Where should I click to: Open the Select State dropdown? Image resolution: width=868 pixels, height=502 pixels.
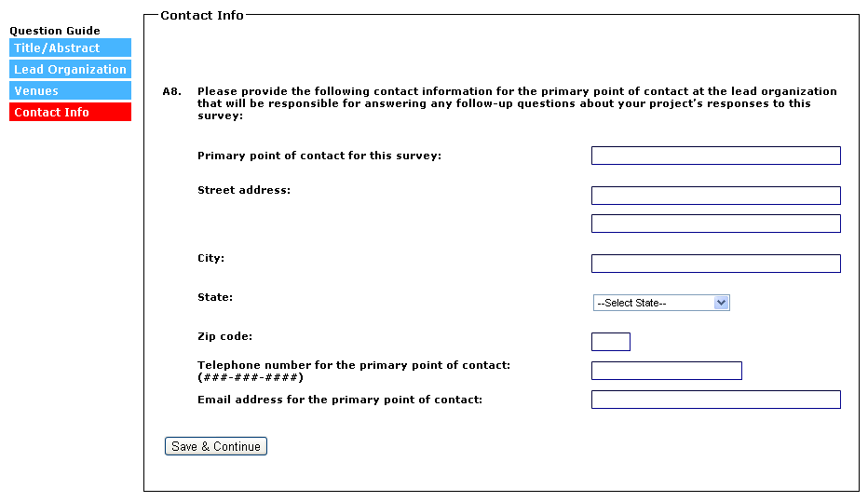point(661,303)
